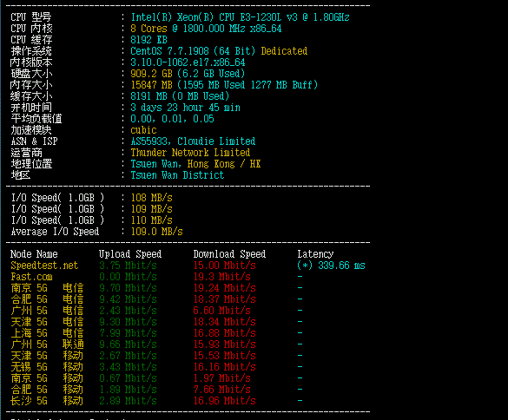
Task: Click disk size '909.2 GB (6.2 GB Used)'
Action: coord(188,74)
